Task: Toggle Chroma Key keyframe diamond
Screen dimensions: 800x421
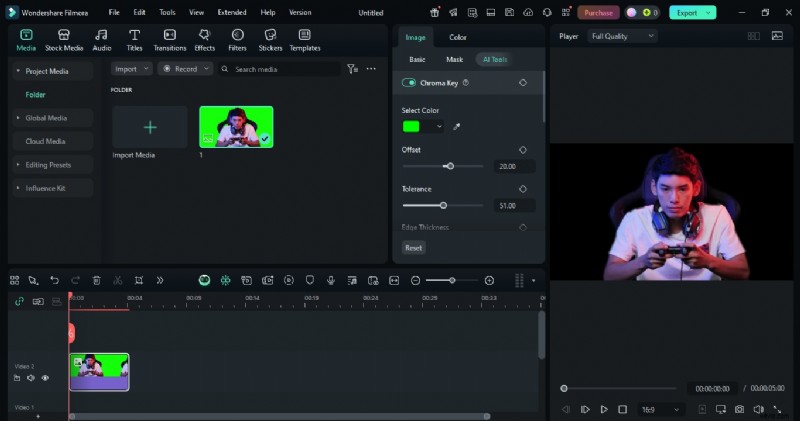Action: (523, 83)
